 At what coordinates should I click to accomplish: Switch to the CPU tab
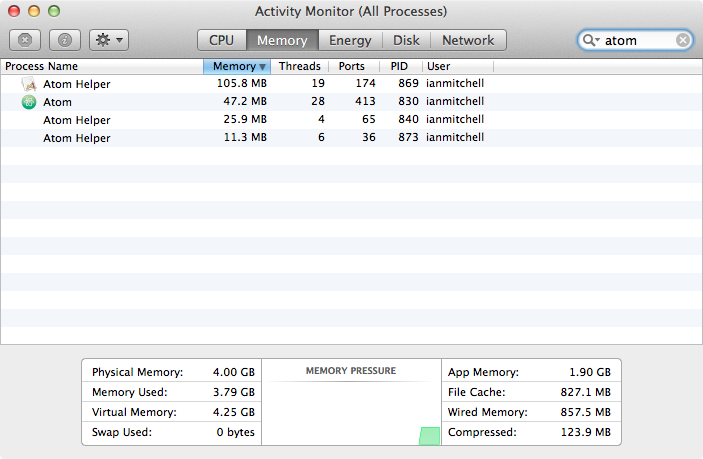tap(221, 40)
